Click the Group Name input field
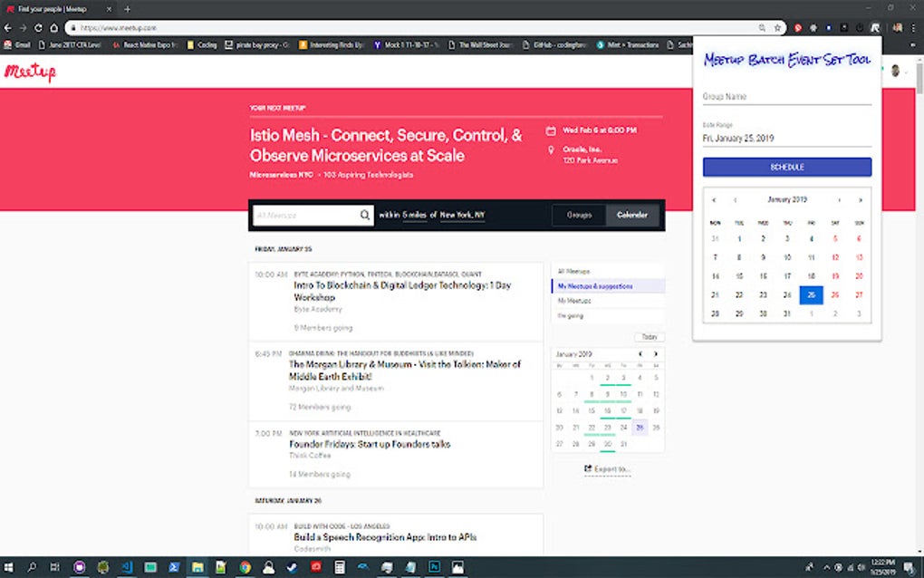This screenshot has height=578, width=924. coord(786,97)
